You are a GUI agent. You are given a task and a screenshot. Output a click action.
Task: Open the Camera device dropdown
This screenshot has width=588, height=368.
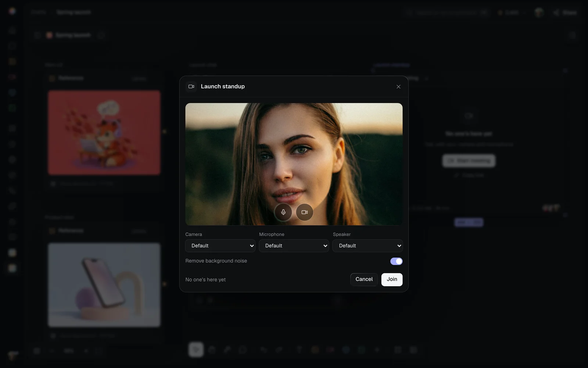tap(220, 246)
